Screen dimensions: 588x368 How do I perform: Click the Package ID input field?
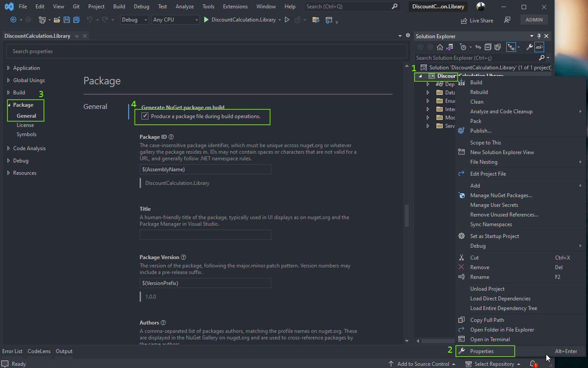coord(206,170)
